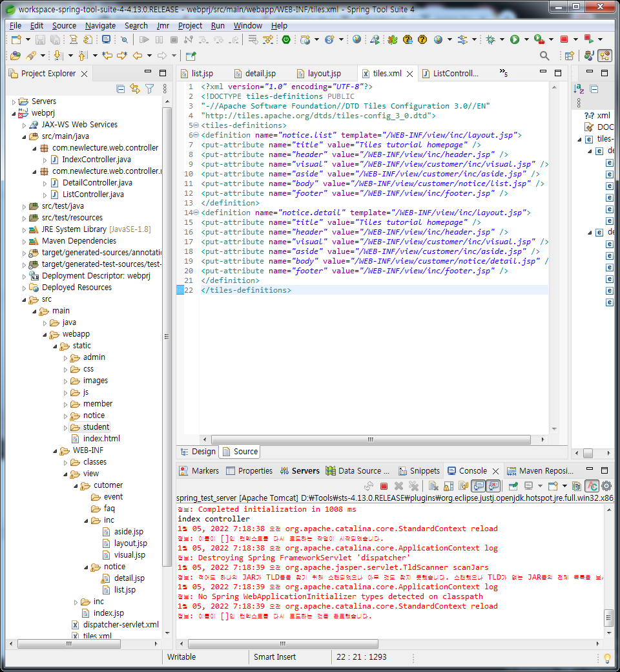This screenshot has height=672, width=620.
Task: Toggle Show Console on standard error change
Action: coord(493,486)
